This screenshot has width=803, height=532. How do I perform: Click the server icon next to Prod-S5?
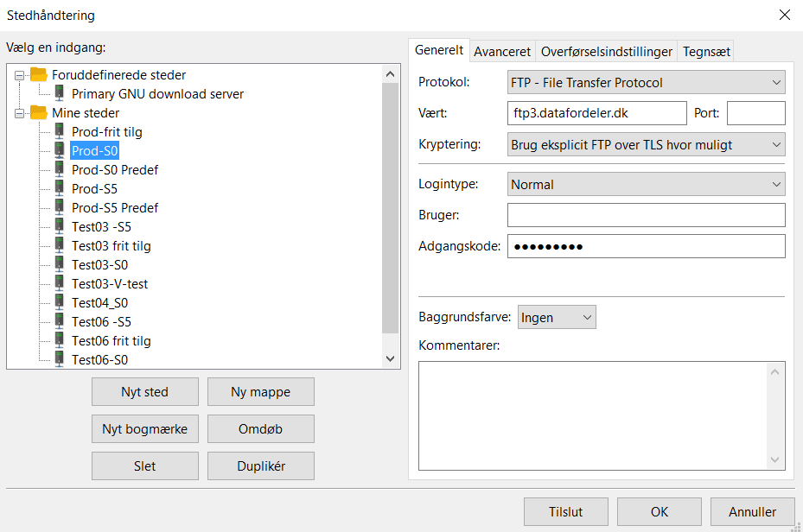[x=60, y=189]
